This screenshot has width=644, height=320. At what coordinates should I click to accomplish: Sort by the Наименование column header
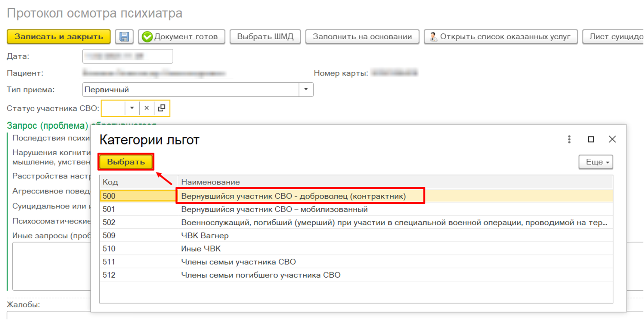point(211,182)
